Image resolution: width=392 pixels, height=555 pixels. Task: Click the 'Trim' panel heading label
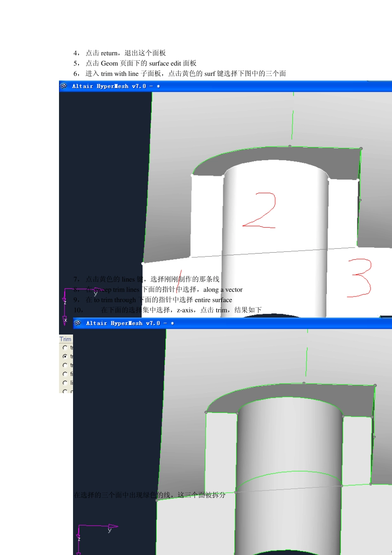click(x=65, y=339)
